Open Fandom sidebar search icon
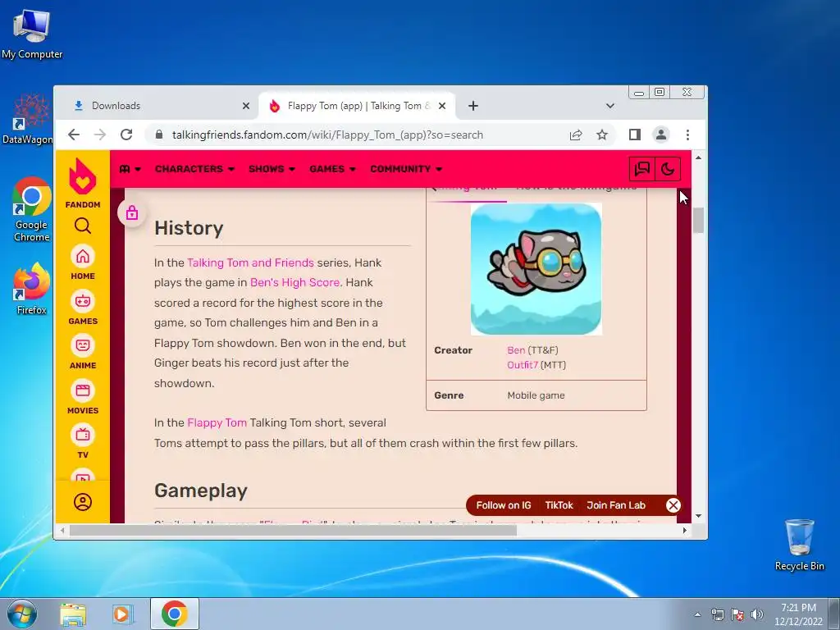The image size is (840, 630). pyautogui.click(x=83, y=226)
